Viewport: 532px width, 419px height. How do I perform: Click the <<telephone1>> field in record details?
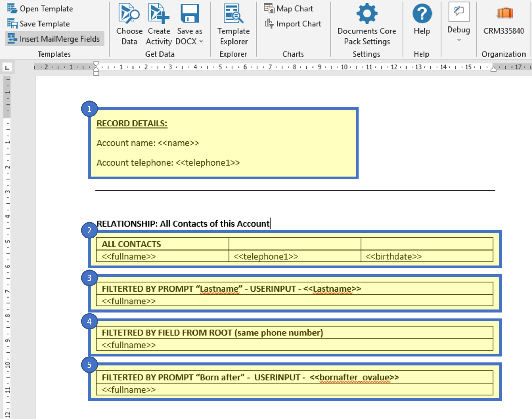point(208,163)
